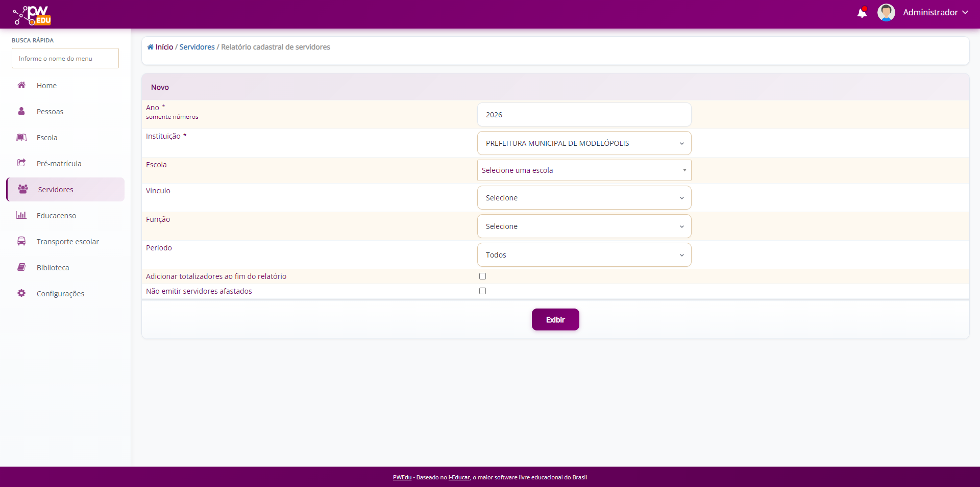
Task: Enable adding totalizers at report end
Action: (x=482, y=276)
